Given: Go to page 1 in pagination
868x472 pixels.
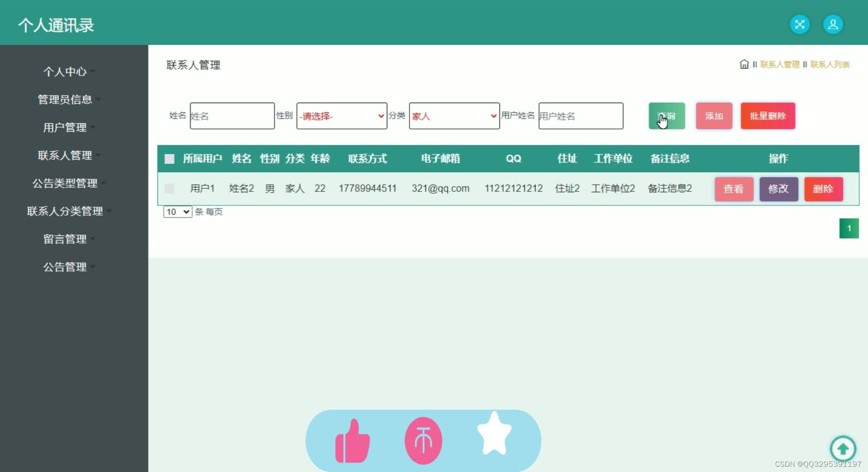Looking at the screenshot, I should coord(849,229).
